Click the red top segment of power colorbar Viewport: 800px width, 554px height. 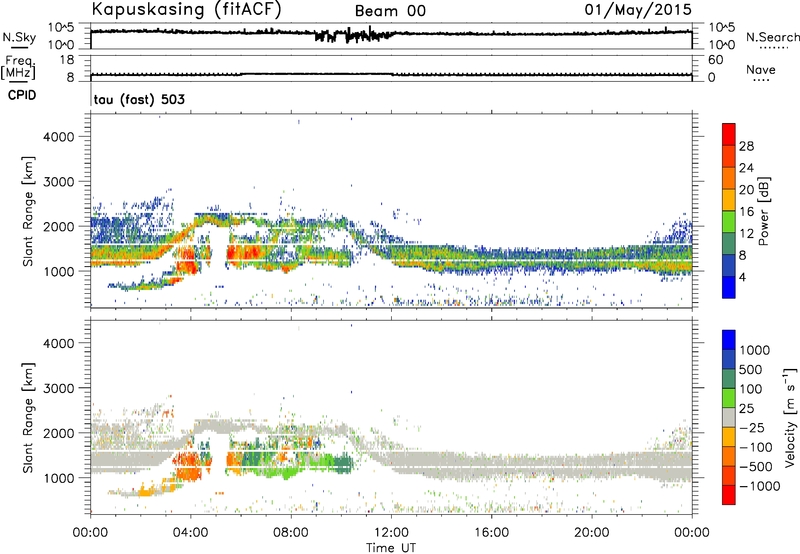coord(729,135)
